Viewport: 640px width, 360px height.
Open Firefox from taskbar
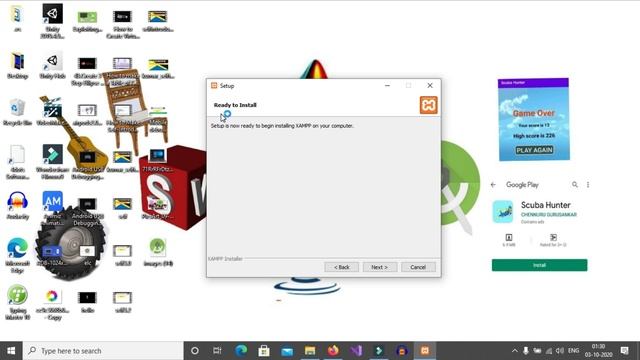click(x=333, y=351)
